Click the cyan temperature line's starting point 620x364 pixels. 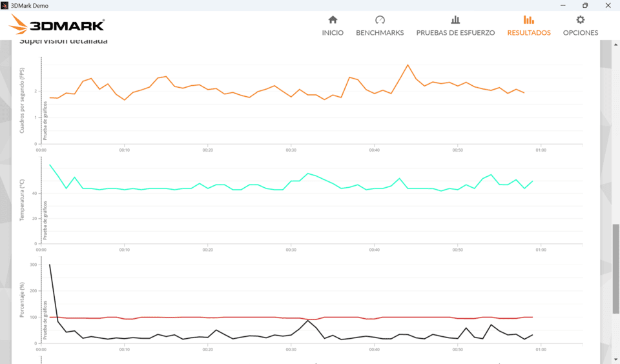click(50, 165)
